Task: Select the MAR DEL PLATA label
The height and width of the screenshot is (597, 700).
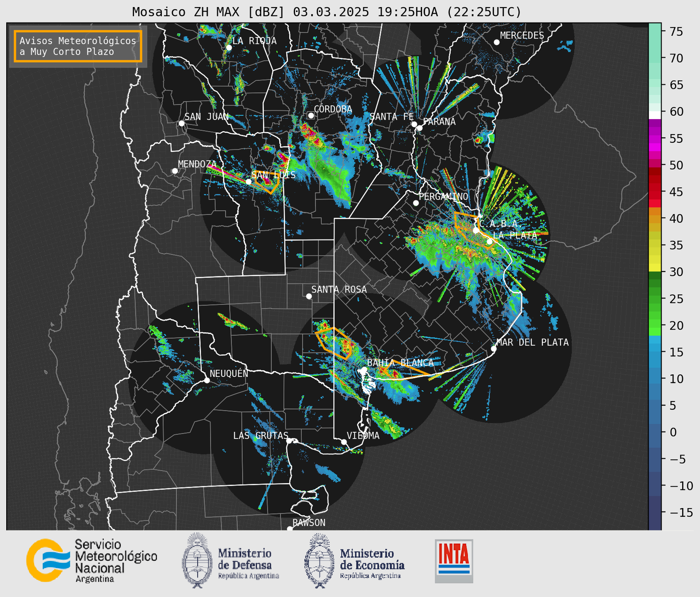Action: click(x=532, y=343)
